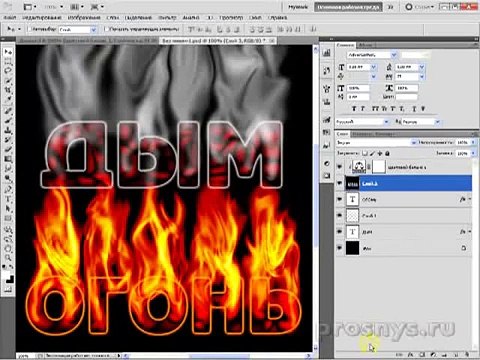Open the screen mode button
This screenshot has width=480, height=360.
click(97, 7)
